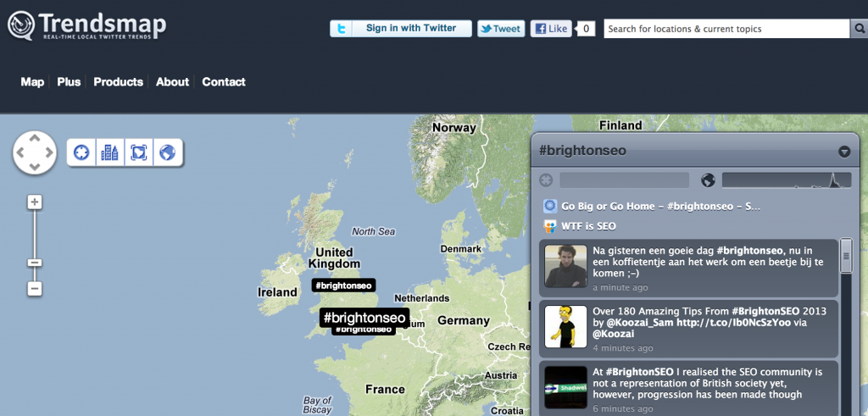Open the WTF is SEO link
The image size is (868, 416).
click(x=588, y=226)
